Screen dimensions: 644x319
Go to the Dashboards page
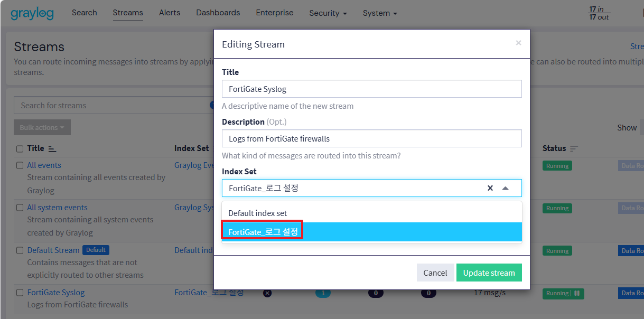(x=218, y=13)
